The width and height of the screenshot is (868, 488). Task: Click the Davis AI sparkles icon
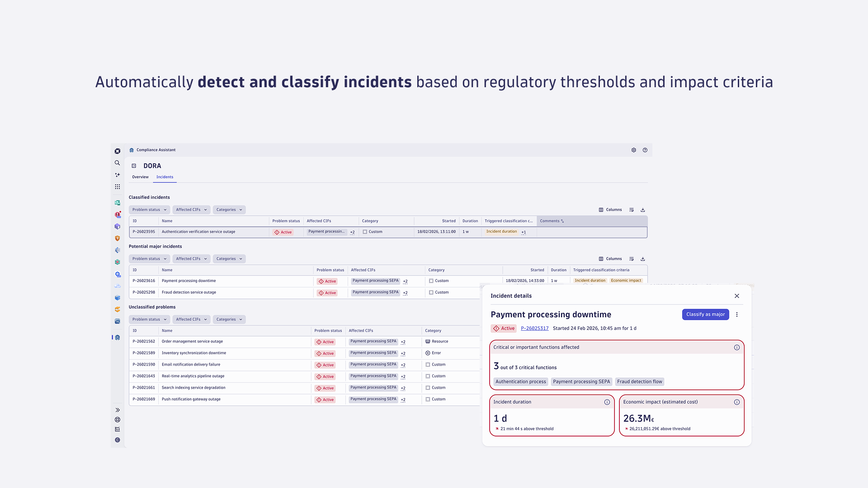tap(118, 175)
